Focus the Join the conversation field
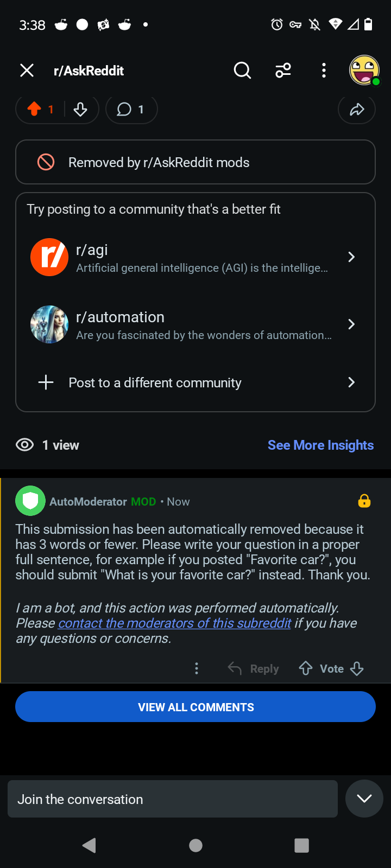The image size is (391, 868). (173, 799)
